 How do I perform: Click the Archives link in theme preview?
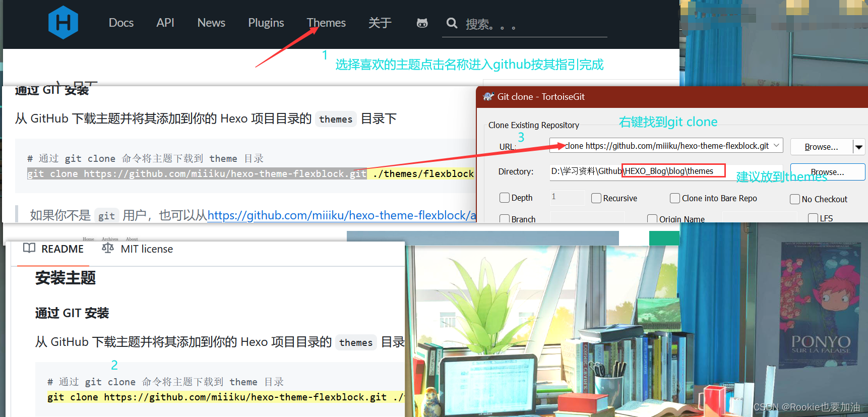tap(110, 239)
